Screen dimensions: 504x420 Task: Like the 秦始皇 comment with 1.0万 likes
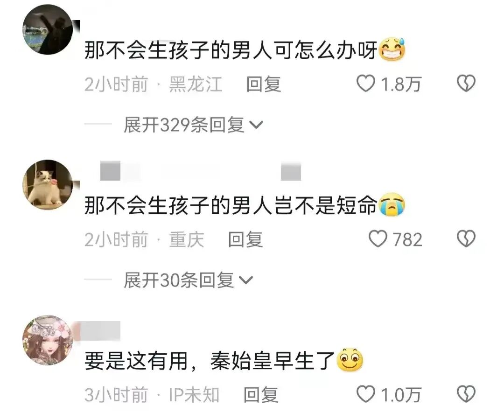[366, 394]
